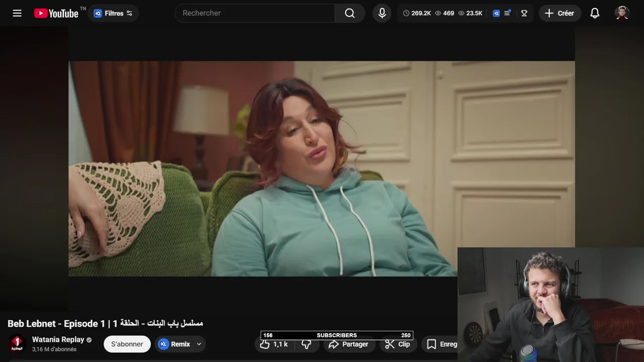Open Watania Replay channel name link
The image size is (644, 362).
click(x=58, y=339)
